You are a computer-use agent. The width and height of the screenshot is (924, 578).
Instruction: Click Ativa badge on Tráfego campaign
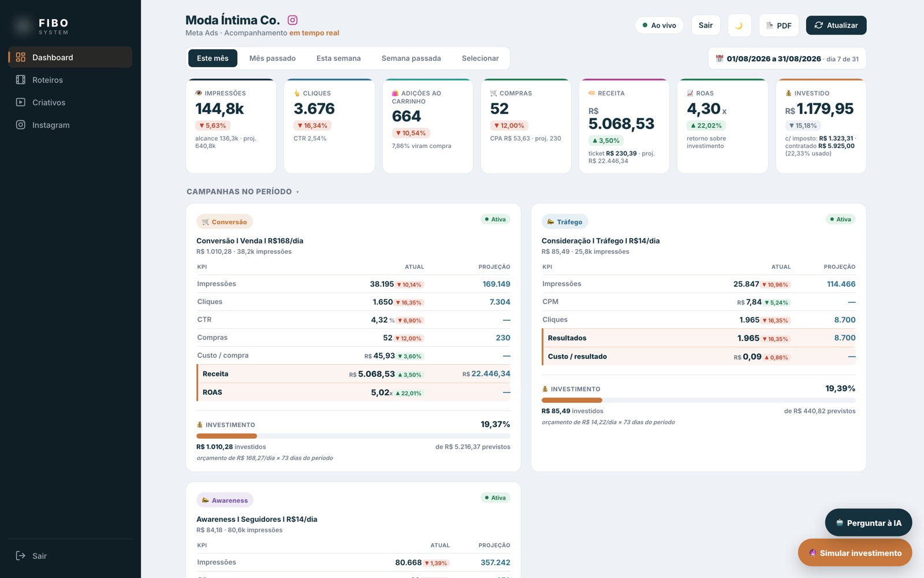pyautogui.click(x=841, y=220)
